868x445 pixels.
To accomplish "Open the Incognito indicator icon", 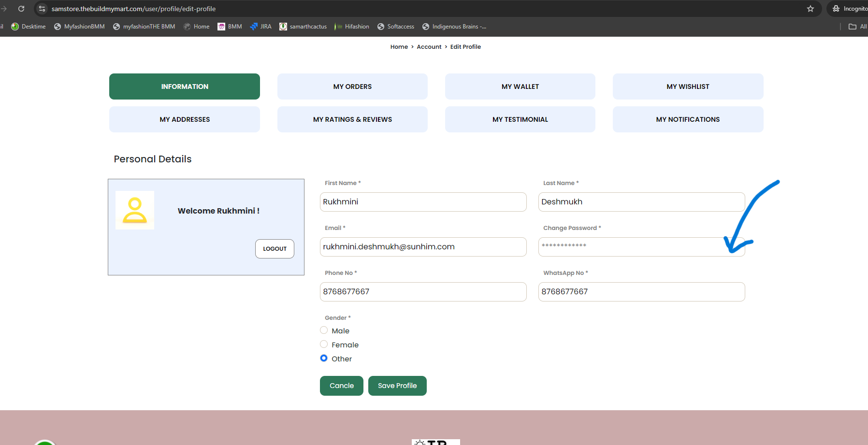I will point(836,9).
